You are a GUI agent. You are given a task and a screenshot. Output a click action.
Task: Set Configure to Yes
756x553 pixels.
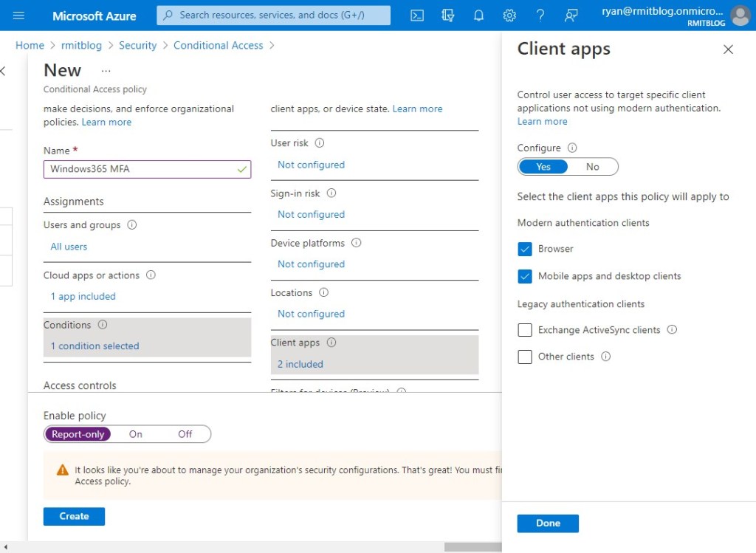(543, 167)
